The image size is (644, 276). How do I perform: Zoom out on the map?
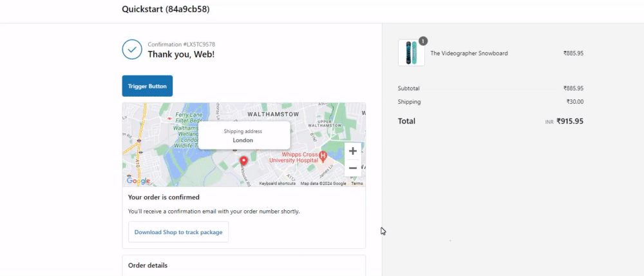352,168
